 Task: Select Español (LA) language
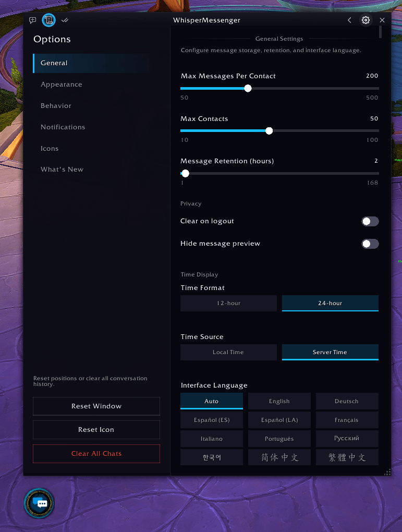click(x=279, y=420)
